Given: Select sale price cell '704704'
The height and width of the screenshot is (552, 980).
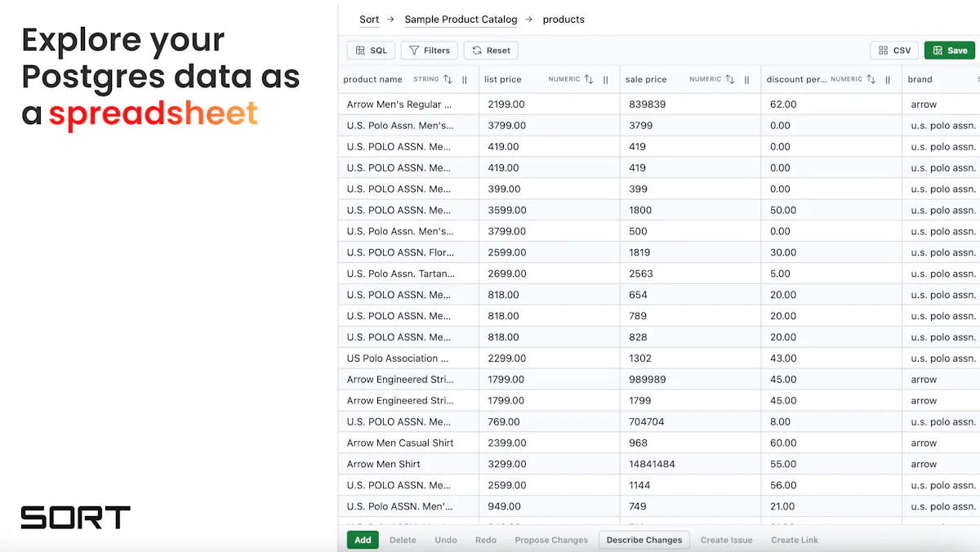Looking at the screenshot, I should [691, 422].
